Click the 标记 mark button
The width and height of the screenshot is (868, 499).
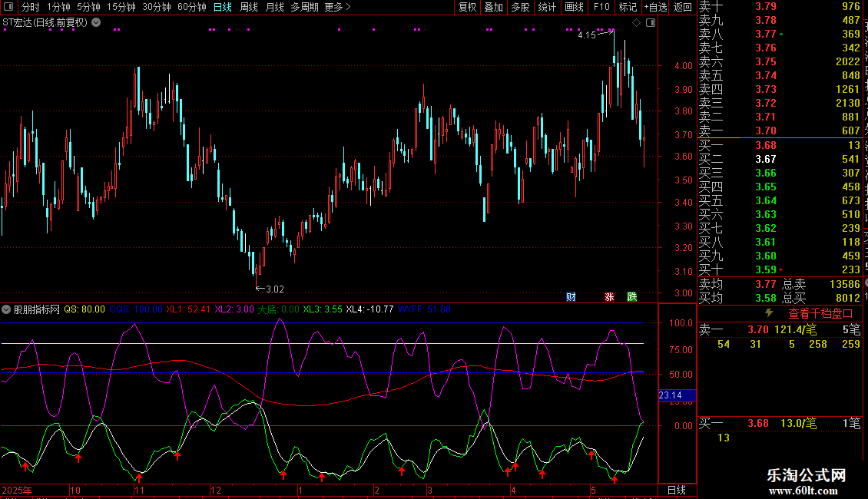click(x=628, y=7)
